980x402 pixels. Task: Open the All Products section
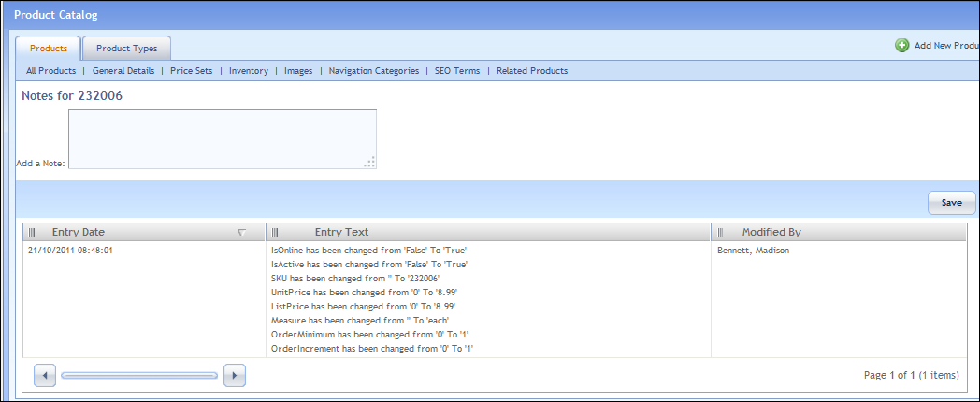(51, 71)
